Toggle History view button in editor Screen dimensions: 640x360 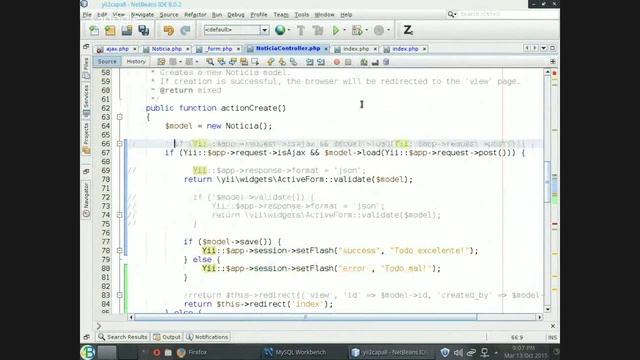click(x=136, y=62)
